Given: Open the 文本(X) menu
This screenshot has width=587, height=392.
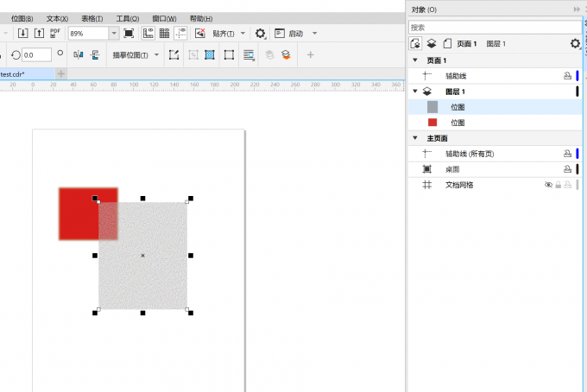Looking at the screenshot, I should click(57, 19).
